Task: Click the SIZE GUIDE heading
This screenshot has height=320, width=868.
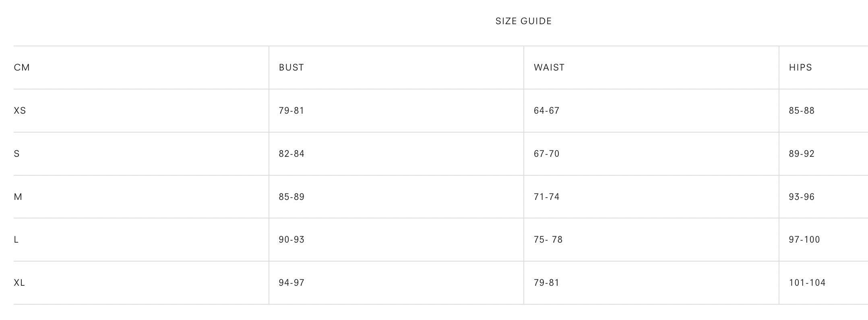Action: 523,21
